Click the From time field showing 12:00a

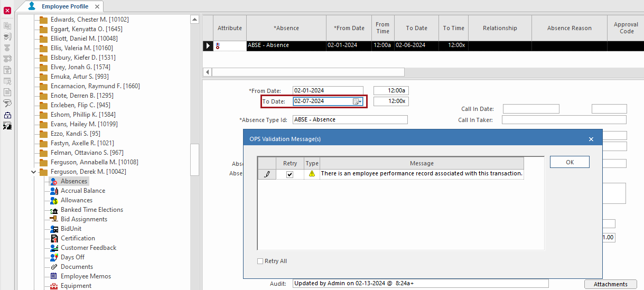tap(391, 90)
